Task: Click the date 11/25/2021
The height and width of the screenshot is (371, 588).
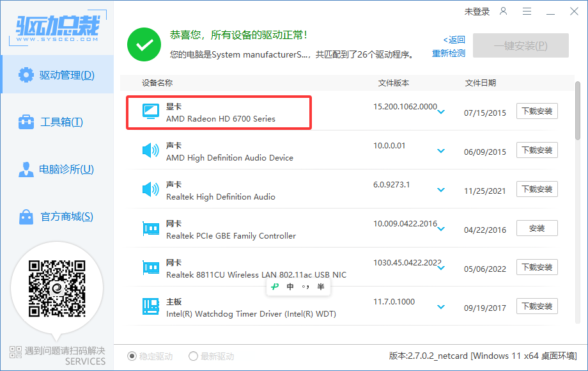Action: (485, 191)
